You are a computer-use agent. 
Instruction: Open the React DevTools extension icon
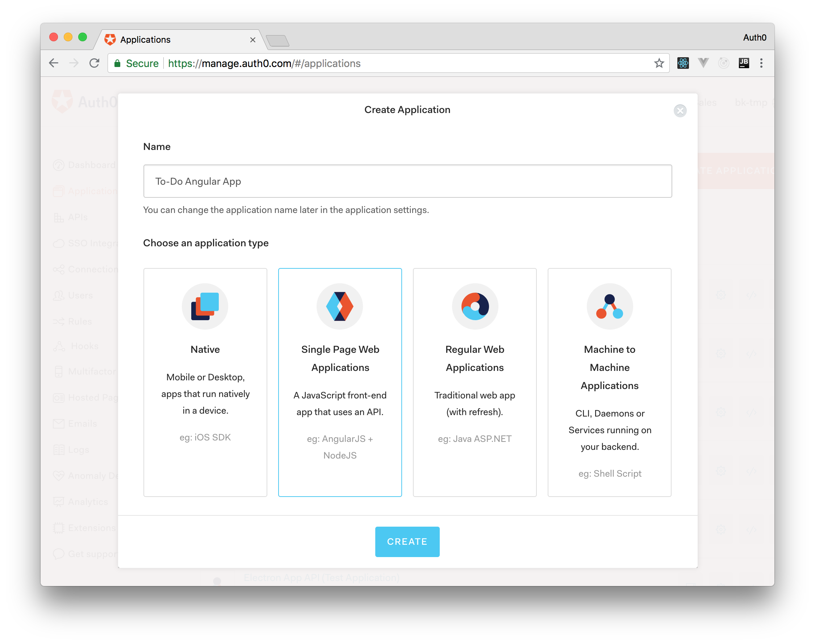[x=683, y=63]
